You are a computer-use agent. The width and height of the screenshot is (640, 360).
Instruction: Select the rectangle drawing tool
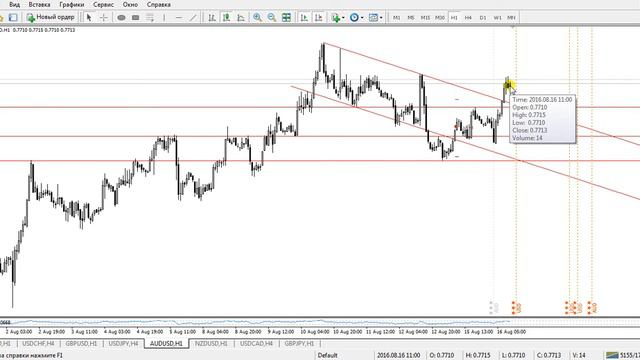point(136,18)
